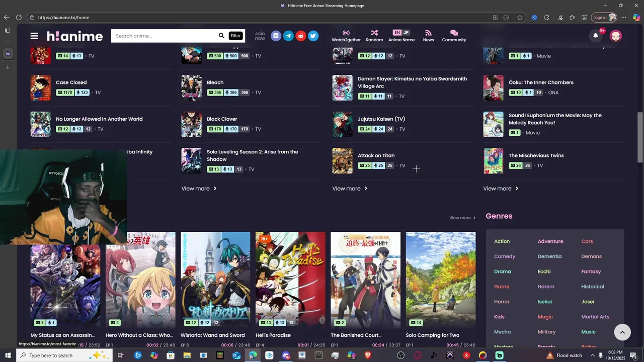Open the Telegram link icon
Screen dimensions: 644x362
click(x=288, y=36)
